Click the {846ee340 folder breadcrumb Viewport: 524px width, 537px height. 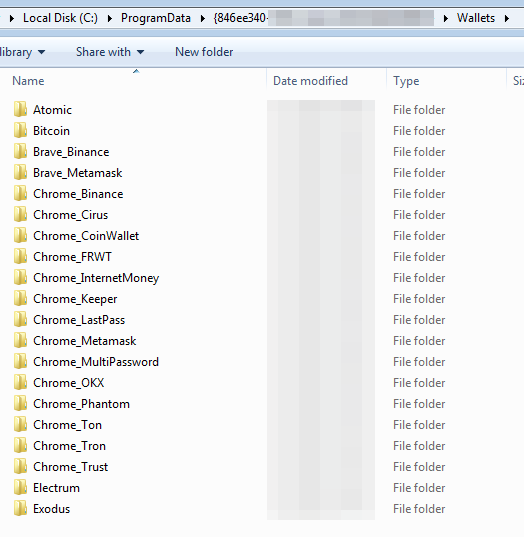(x=324, y=18)
